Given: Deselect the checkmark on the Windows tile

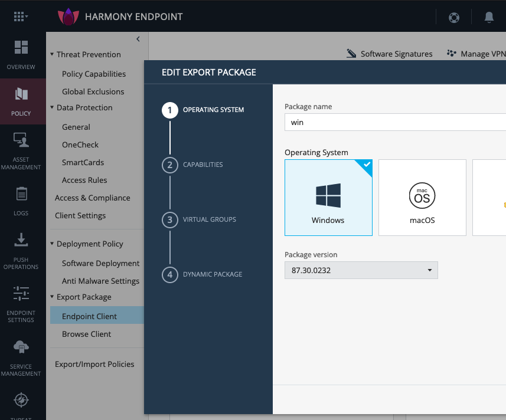Looking at the screenshot, I should pyautogui.click(x=367, y=165).
